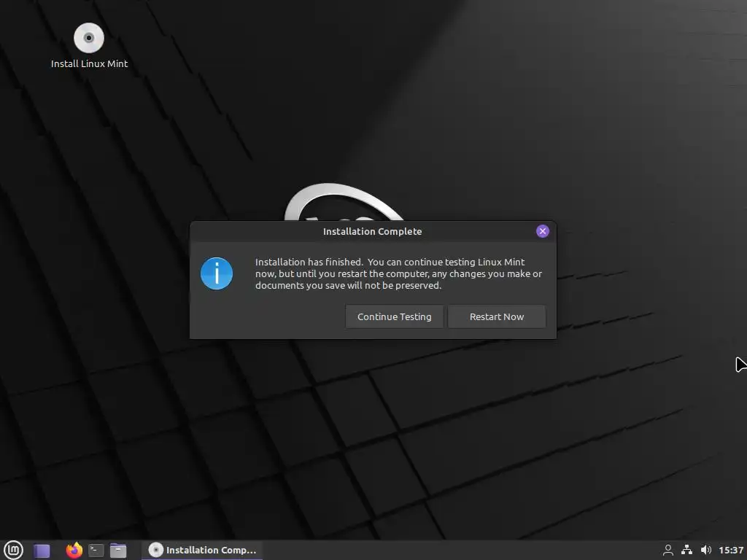Click the Restart Now button
This screenshot has width=747, height=560.
496,316
